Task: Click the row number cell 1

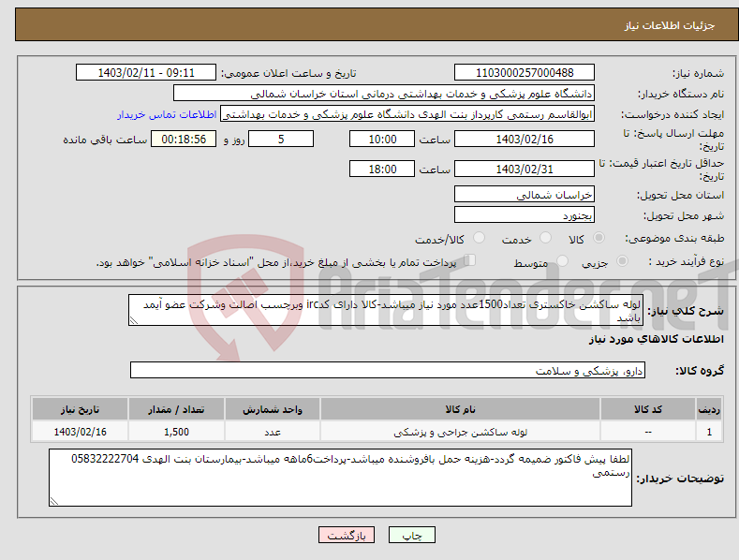Action: pyautogui.click(x=709, y=432)
